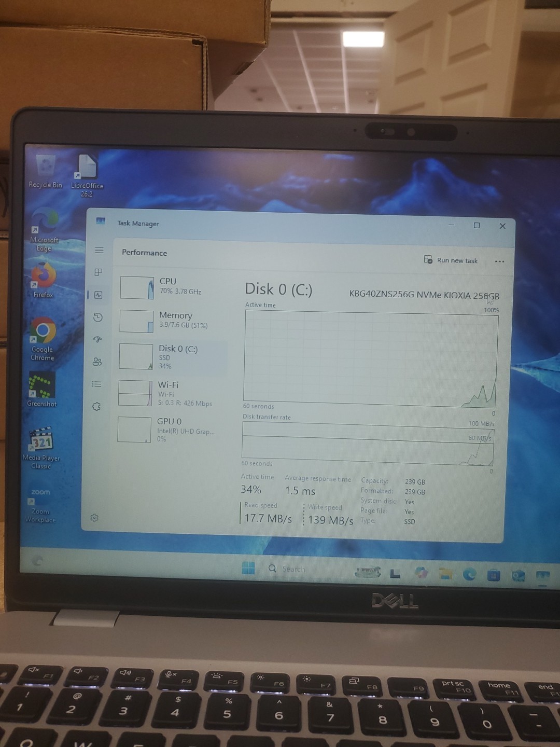
Task: Open File Explorer from the taskbar
Action: [445, 573]
